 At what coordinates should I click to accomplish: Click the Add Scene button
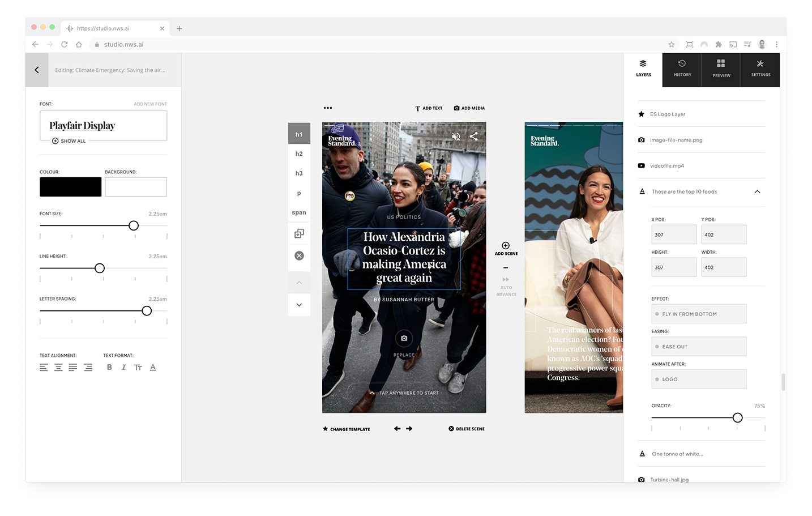coord(506,249)
